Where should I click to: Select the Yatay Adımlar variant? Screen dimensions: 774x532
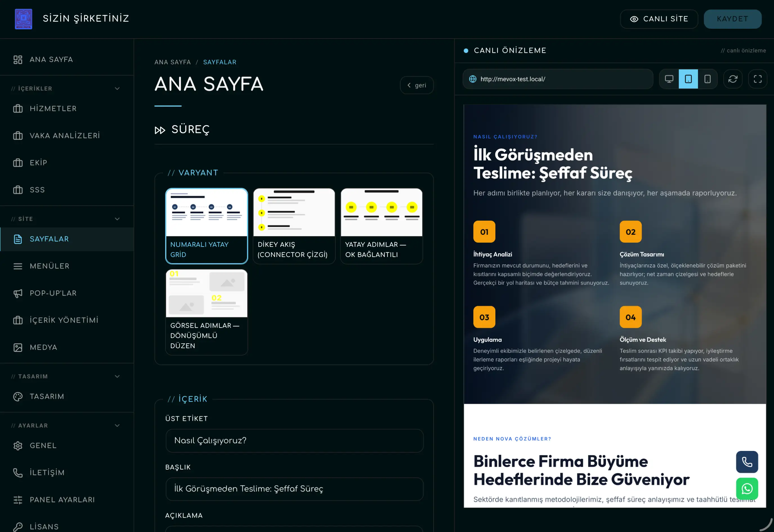coord(382,226)
